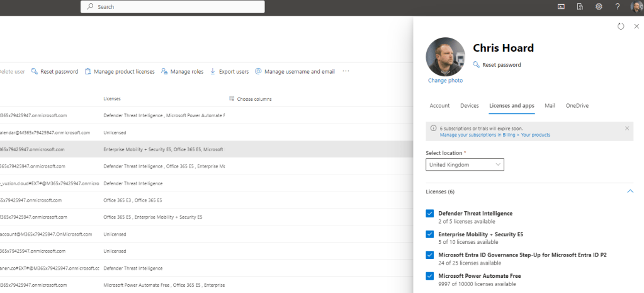The image size is (644, 293).
Task: Click the refresh icon in user panel
Action: coord(621,26)
